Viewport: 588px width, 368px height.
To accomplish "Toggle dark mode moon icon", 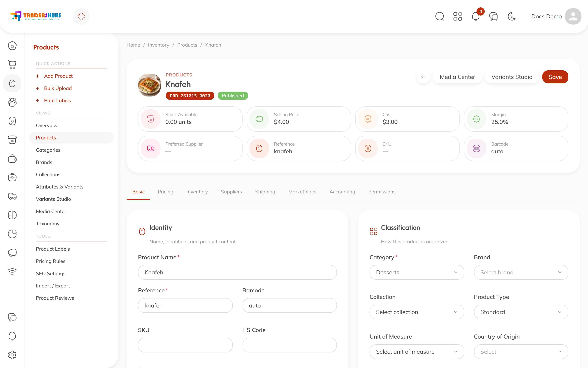I will tap(512, 16).
